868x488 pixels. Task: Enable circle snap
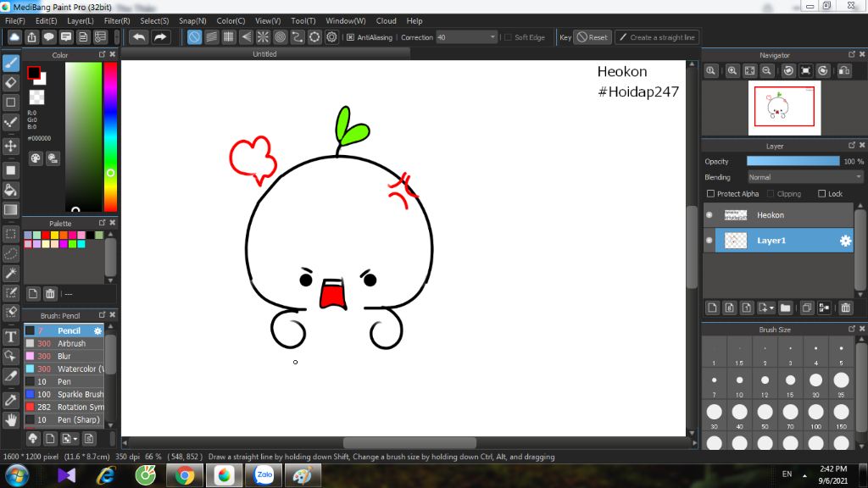(280, 37)
